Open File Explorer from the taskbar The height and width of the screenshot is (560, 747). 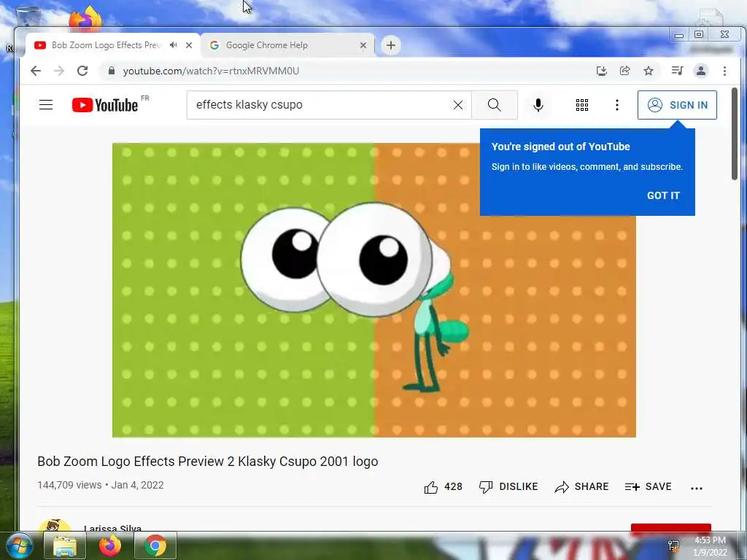65,546
